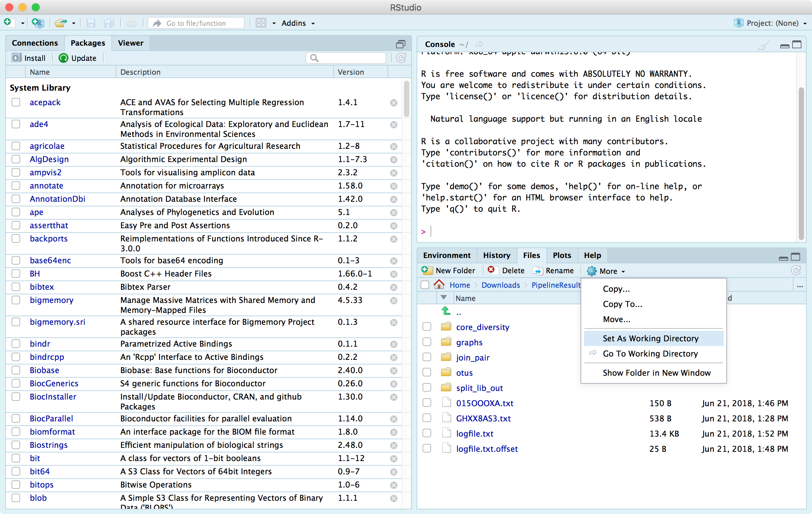The height and width of the screenshot is (514, 812).
Task: Open the Addins dropdown
Action: tap(298, 23)
